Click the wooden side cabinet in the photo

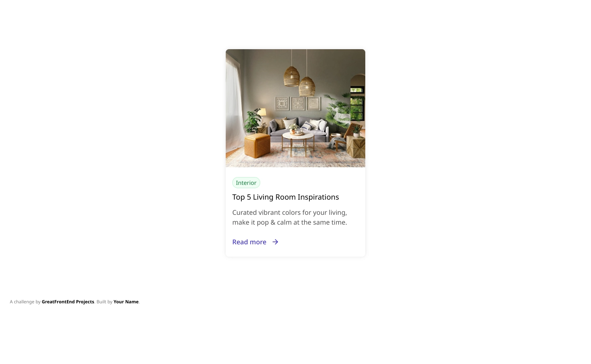point(356,148)
